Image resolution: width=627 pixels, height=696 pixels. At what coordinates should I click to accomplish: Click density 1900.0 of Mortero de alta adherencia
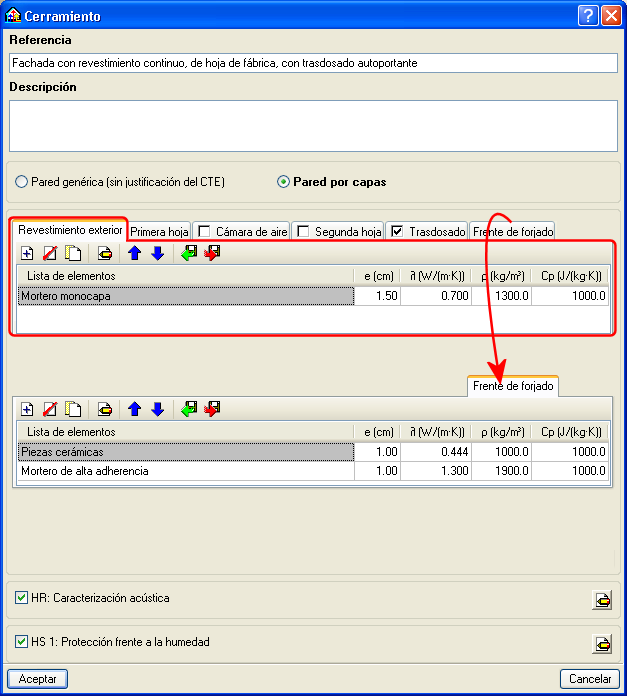tap(502, 471)
